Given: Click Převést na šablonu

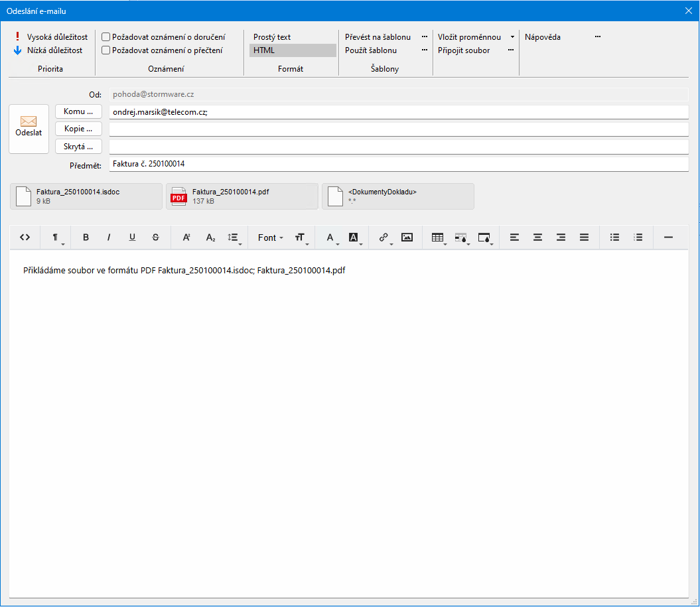Looking at the screenshot, I should [x=378, y=37].
